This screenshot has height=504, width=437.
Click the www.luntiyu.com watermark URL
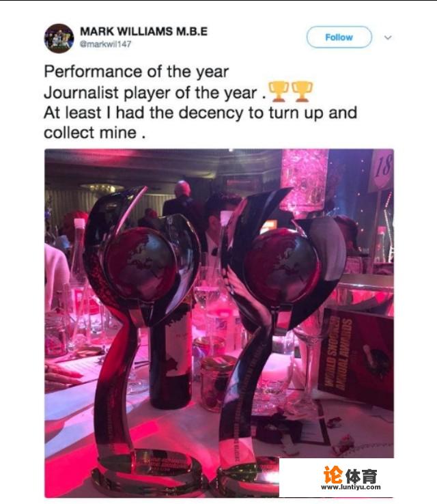point(351,488)
